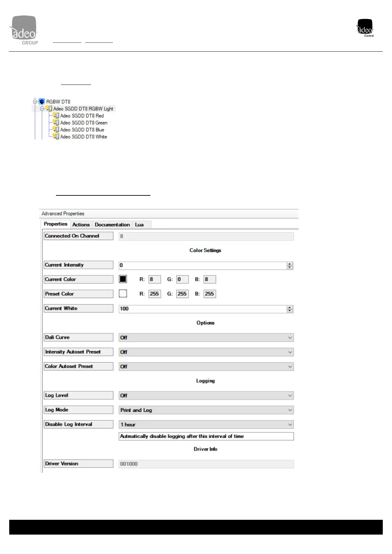Click the Adeo SGDD DT8 RGBW Light icon
Screen dimensions: 392x554
tap(49, 109)
